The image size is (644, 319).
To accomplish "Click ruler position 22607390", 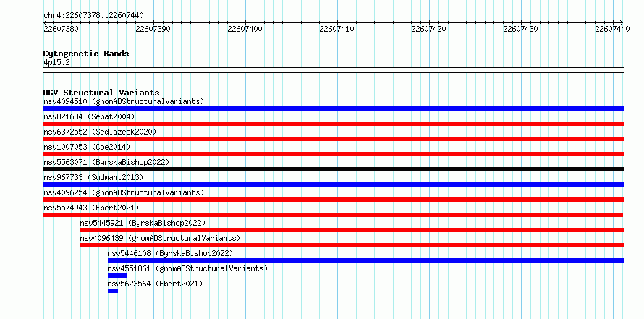I will coord(153,29).
